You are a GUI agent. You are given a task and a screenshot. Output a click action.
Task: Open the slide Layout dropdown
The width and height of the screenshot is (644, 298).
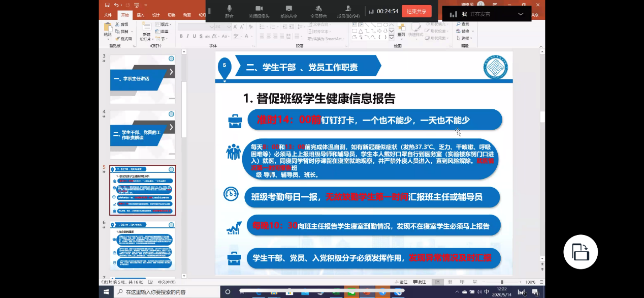coord(164,24)
